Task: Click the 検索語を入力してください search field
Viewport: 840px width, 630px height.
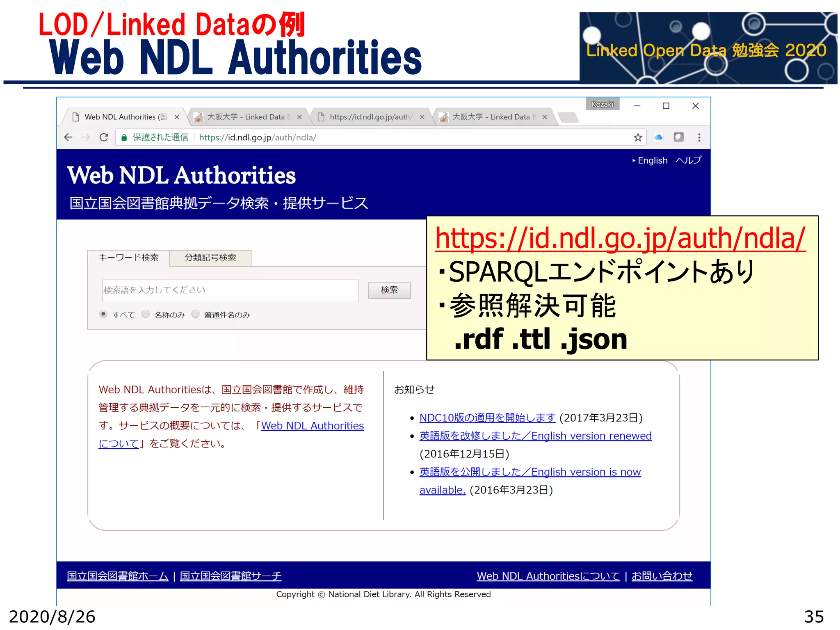Action: pos(230,290)
